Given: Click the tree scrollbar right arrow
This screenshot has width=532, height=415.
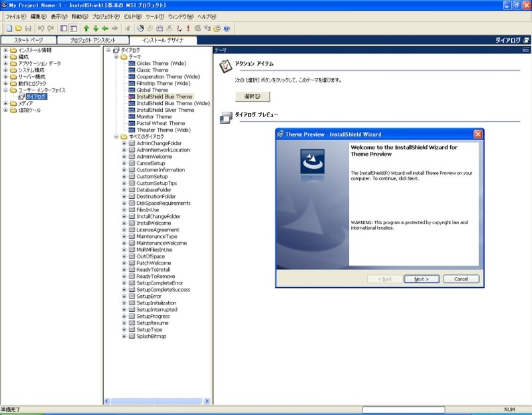Looking at the screenshot, I should click(206, 402).
